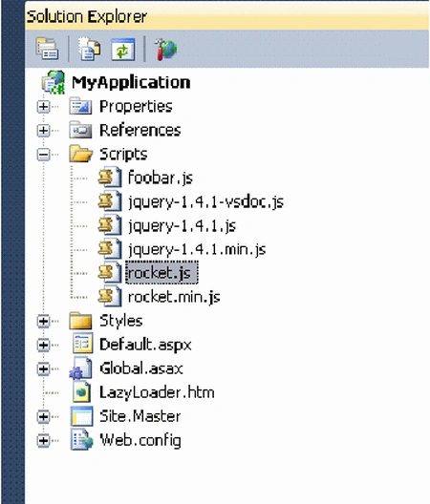
Task: Open the ASP.NET Configuration globe icon
Action: coord(165,50)
